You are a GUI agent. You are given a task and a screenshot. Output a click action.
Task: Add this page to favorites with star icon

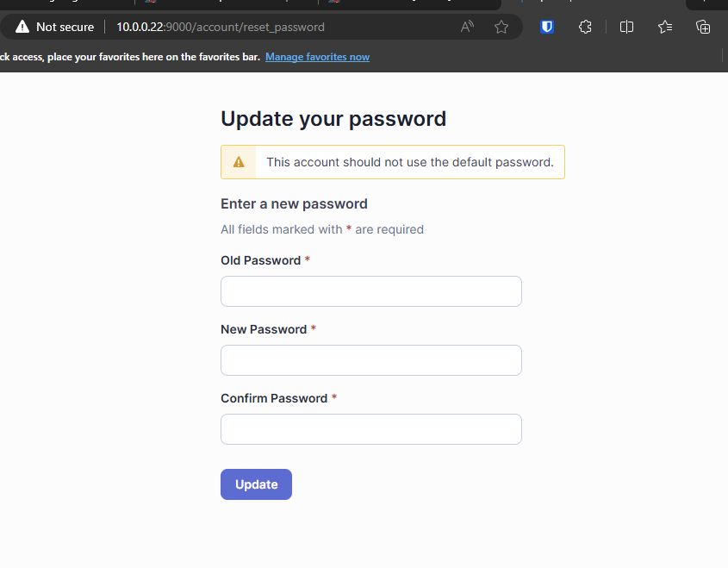click(501, 27)
